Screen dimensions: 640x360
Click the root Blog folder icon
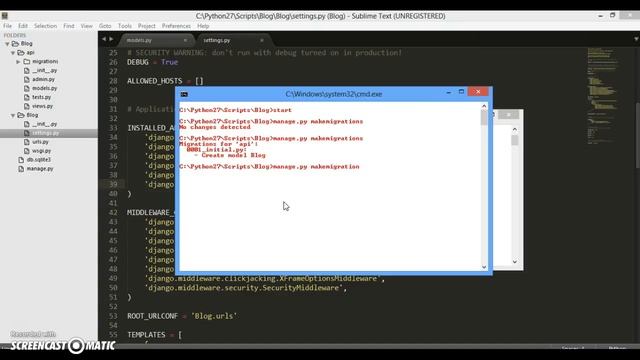click(15, 44)
